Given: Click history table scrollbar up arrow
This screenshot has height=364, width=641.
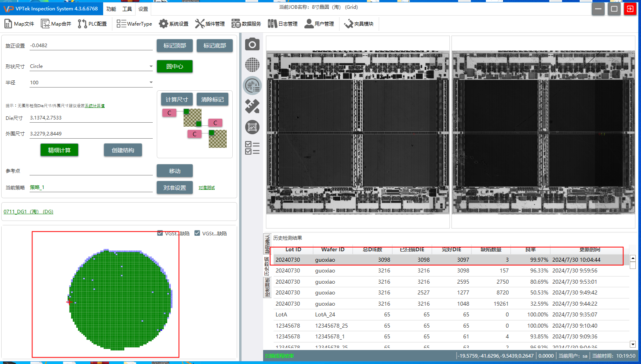Looking at the screenshot, I should pos(633,259).
